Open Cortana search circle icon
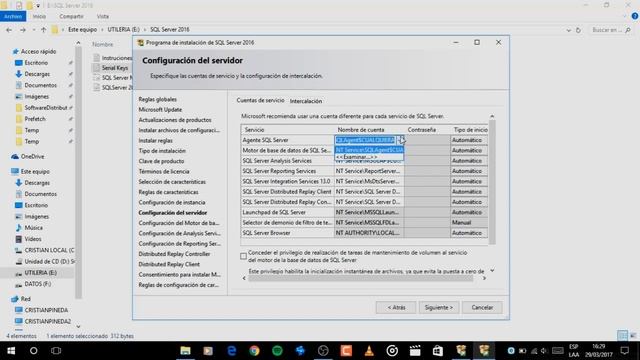Image resolution: width=640 pixels, height=360 pixels. tap(33, 351)
